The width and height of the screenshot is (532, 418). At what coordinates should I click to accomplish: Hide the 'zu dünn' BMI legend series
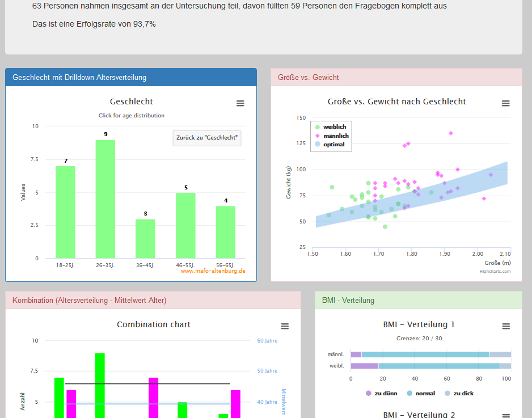click(x=382, y=393)
